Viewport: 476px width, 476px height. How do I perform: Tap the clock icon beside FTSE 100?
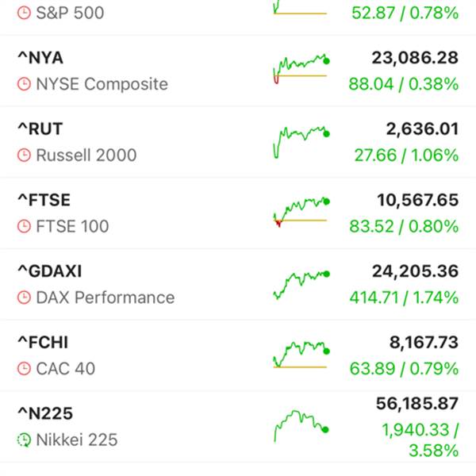(x=25, y=227)
